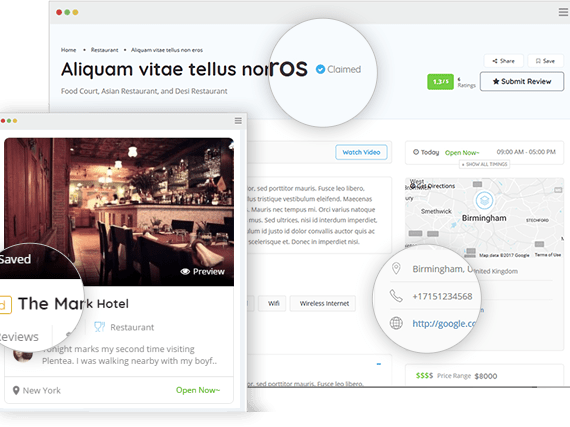Viewport: 570px width, 427px height.
Task: Toggle the Save bookmark button
Action: (x=545, y=61)
